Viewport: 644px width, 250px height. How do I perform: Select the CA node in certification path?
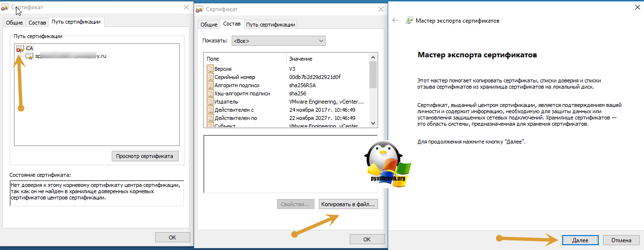29,48
